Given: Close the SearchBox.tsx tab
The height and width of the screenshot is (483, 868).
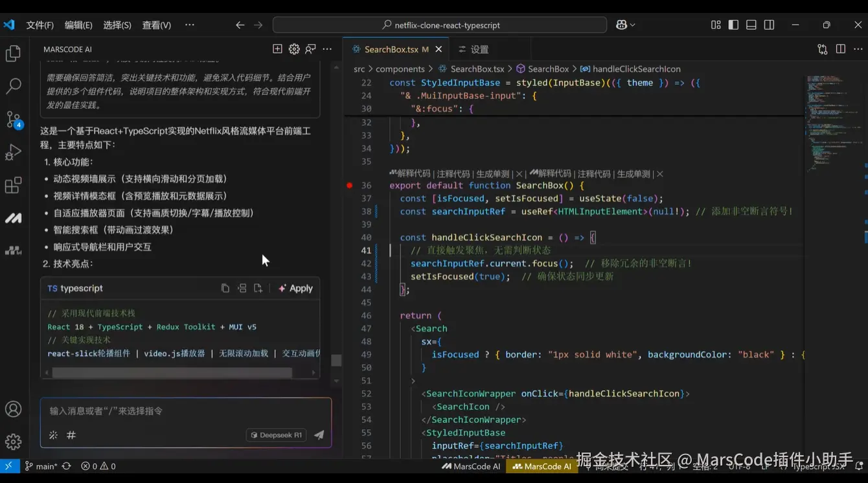Looking at the screenshot, I should [x=439, y=49].
